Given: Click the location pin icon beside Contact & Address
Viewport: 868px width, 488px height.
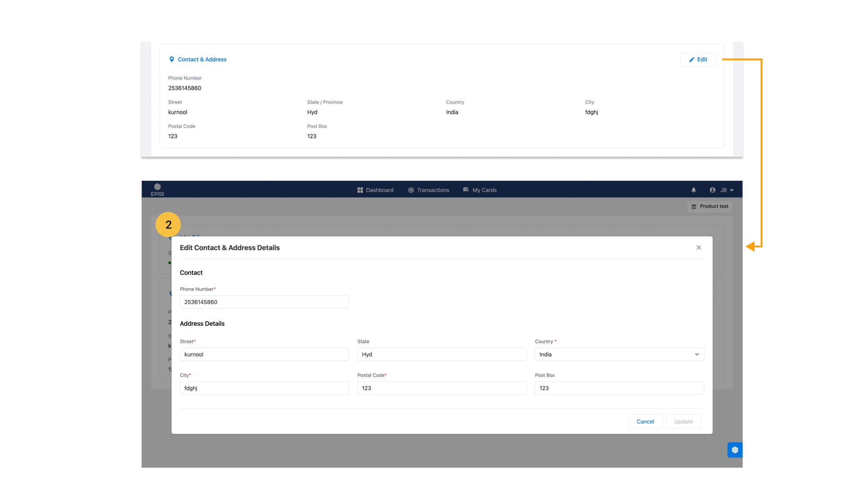Looking at the screenshot, I should pyautogui.click(x=172, y=59).
